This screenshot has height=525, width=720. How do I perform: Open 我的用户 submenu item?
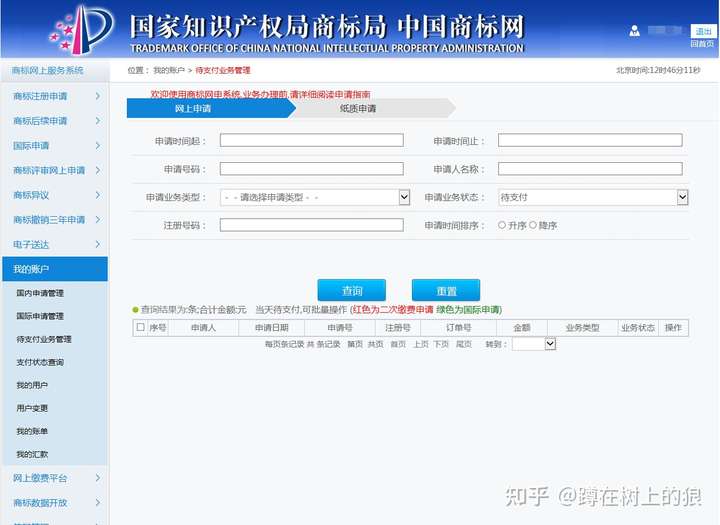click(32, 385)
